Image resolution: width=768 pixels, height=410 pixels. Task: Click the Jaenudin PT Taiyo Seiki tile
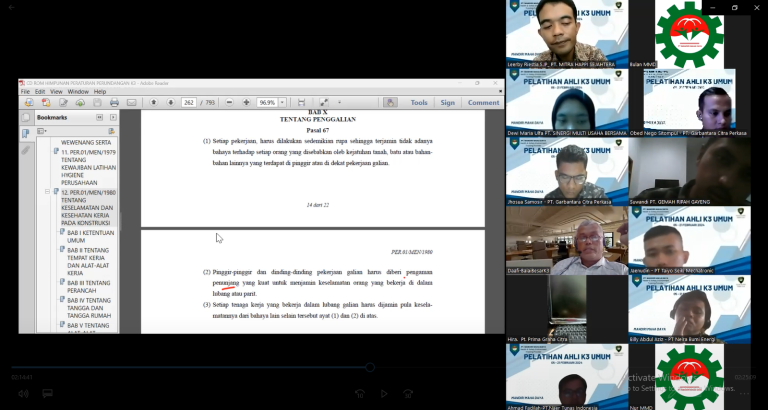point(690,240)
